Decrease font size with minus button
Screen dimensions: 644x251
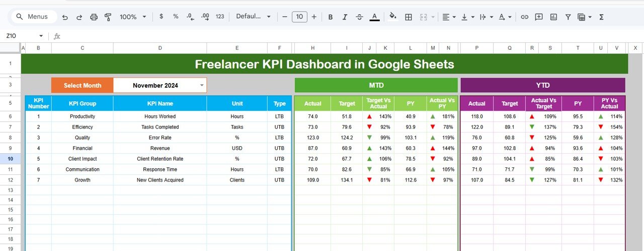pyautogui.click(x=285, y=17)
